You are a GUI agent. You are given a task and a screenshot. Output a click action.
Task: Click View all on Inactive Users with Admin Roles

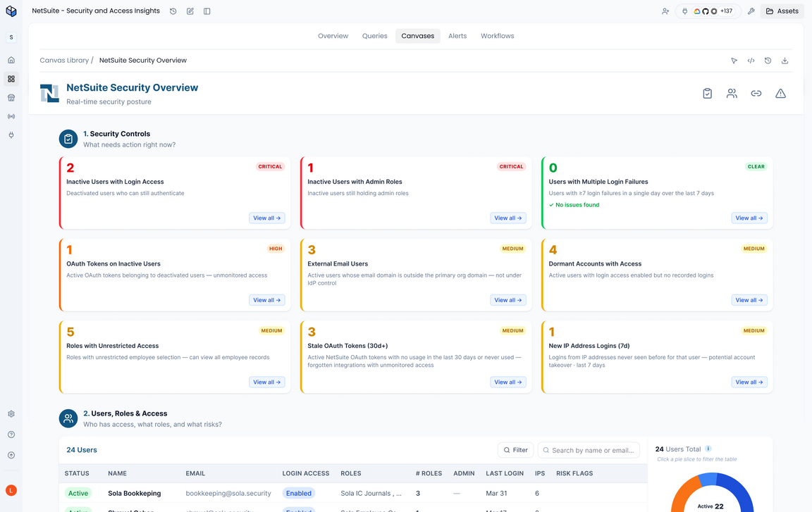pyautogui.click(x=508, y=218)
